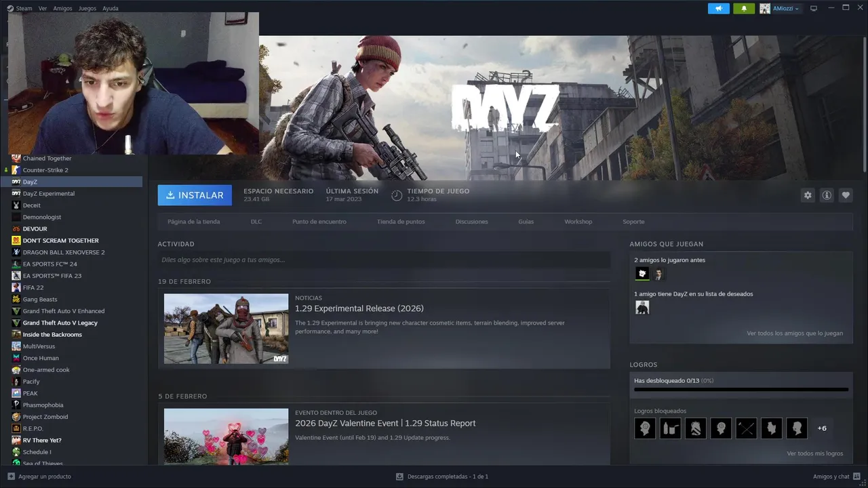Add DayZ to favorites heart icon
This screenshot has width=868, height=488.
pyautogui.click(x=846, y=195)
